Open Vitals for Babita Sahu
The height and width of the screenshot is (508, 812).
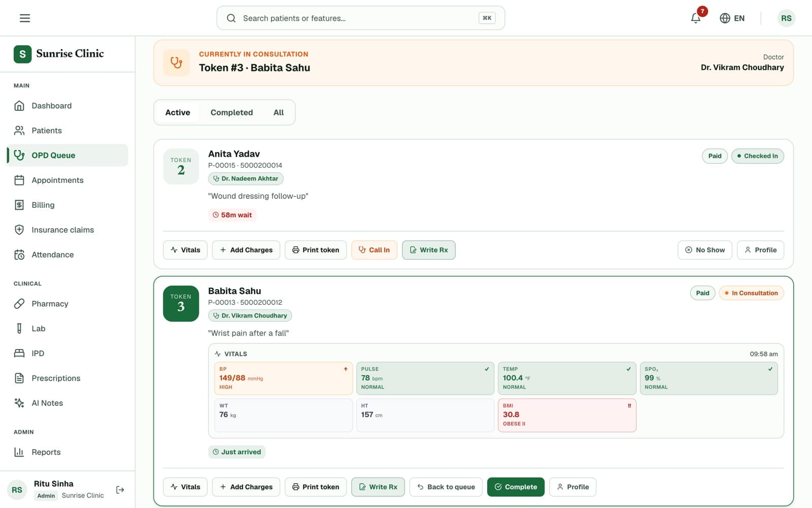pyautogui.click(x=185, y=487)
